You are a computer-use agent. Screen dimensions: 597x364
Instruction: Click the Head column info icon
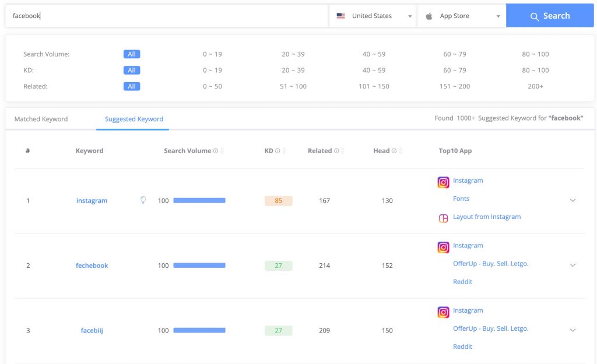pos(394,151)
